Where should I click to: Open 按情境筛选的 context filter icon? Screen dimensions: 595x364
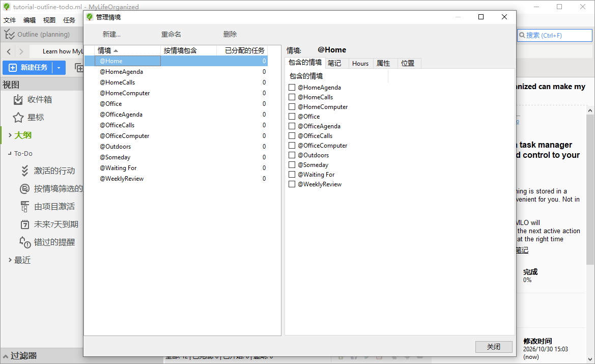[24, 189]
